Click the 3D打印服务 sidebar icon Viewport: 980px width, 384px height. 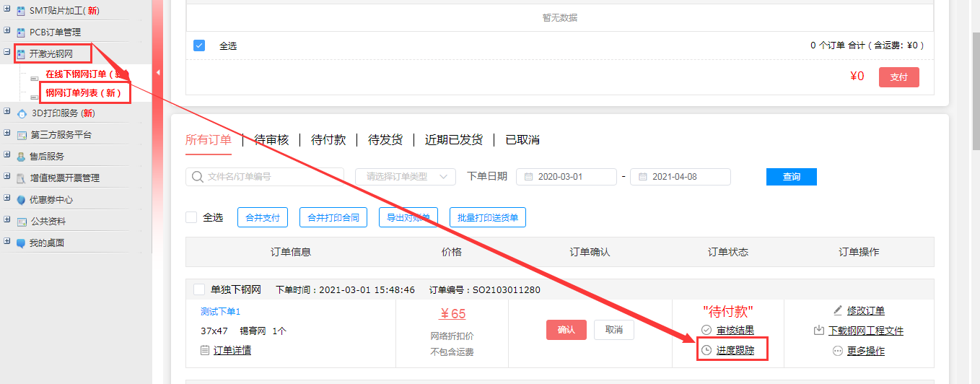(21, 113)
